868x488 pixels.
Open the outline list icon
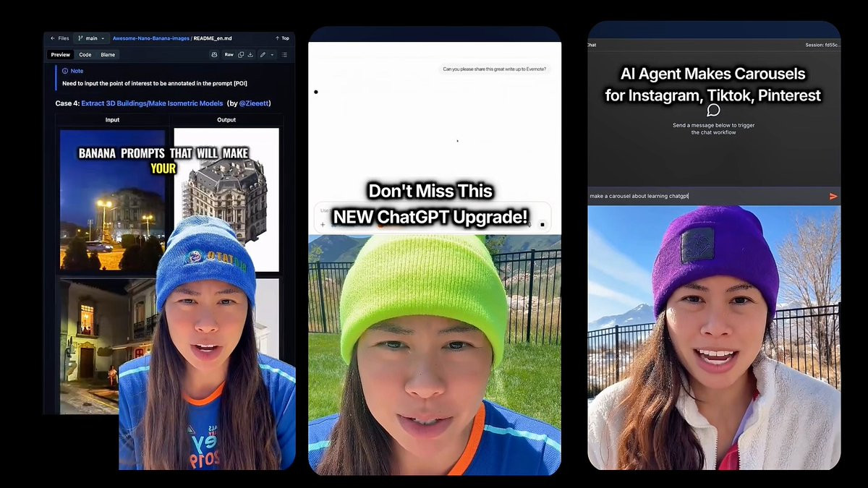[284, 55]
